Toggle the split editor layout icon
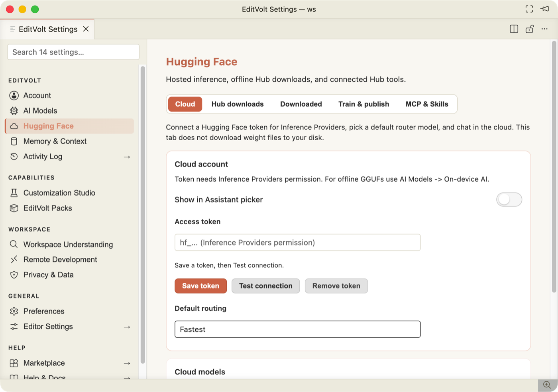 [x=514, y=29]
